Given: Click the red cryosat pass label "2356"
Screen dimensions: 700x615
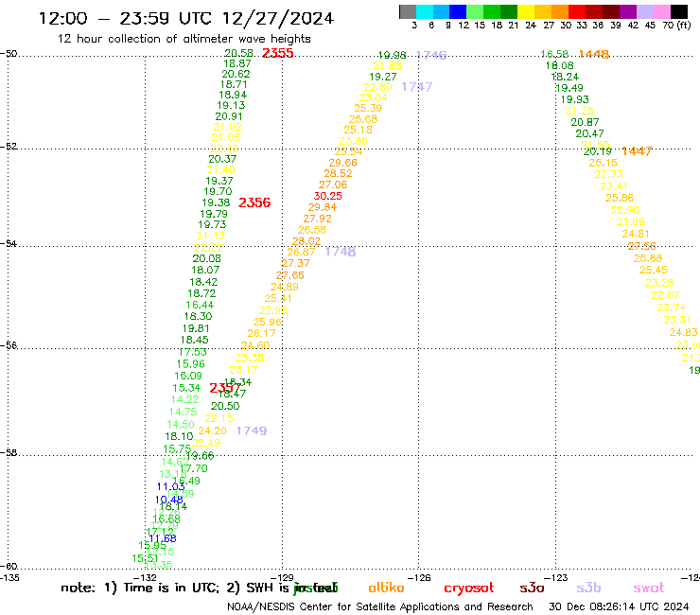Looking at the screenshot, I should pyautogui.click(x=254, y=202).
